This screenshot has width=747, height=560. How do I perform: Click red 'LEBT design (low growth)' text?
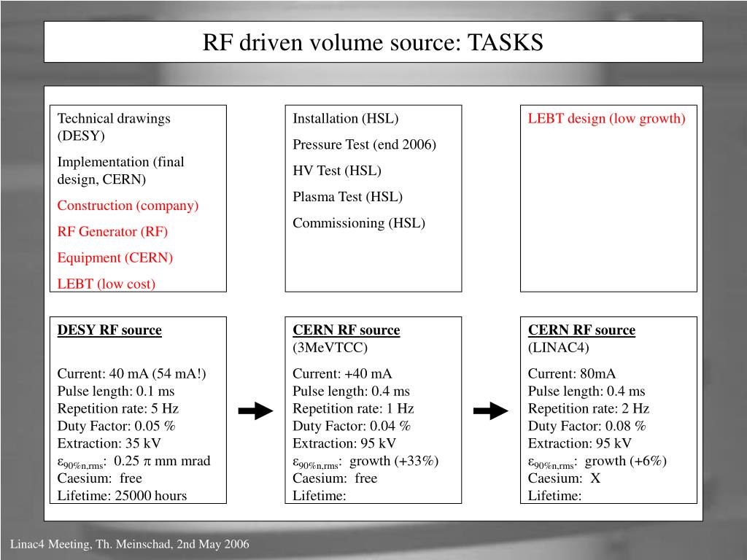[x=606, y=119]
